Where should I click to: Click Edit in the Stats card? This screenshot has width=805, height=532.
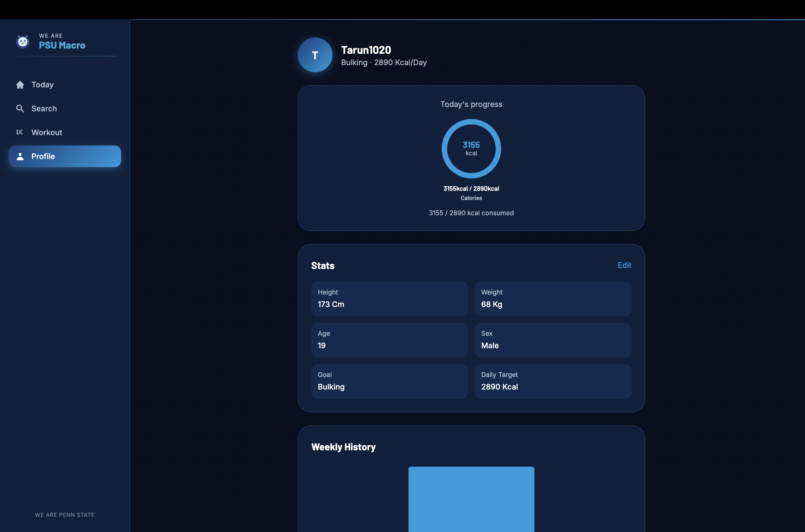pyautogui.click(x=624, y=265)
